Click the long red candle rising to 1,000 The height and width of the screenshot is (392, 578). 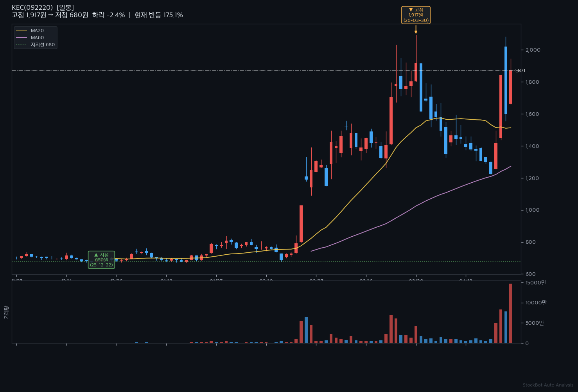pyautogui.click(x=301, y=224)
